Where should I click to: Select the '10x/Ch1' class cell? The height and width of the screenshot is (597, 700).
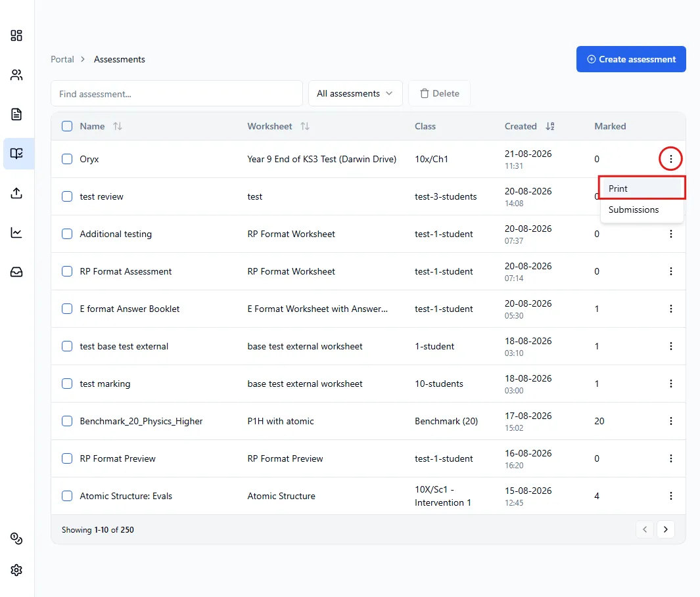431,160
